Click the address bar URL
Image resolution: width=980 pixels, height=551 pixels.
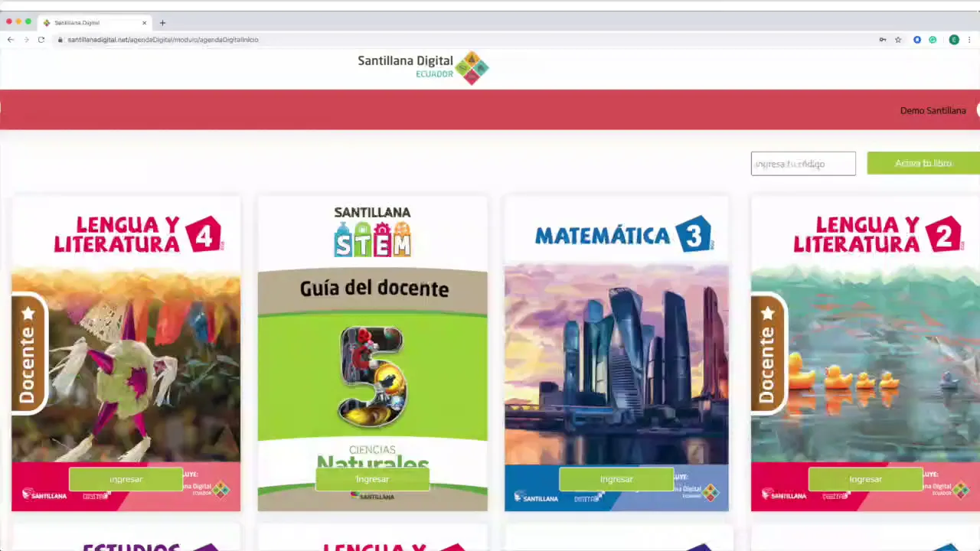click(163, 40)
